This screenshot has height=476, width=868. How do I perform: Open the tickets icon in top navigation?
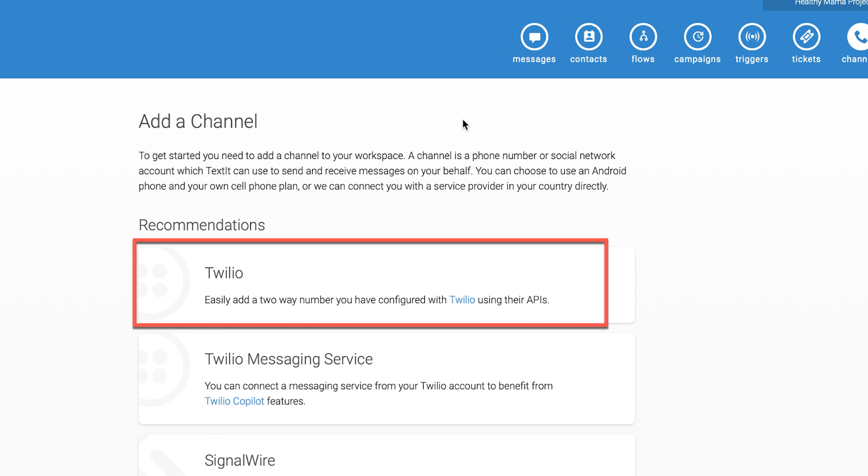click(806, 37)
